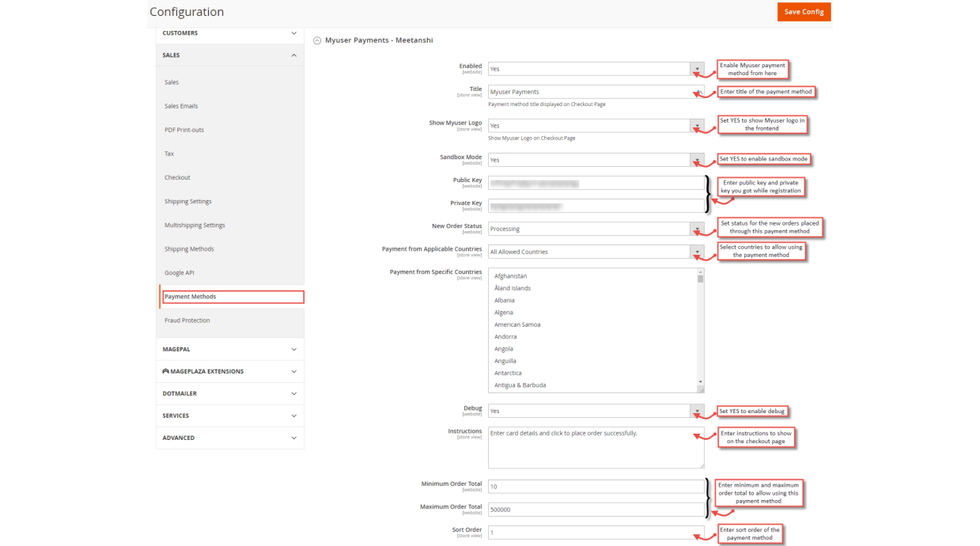This screenshot has width=980, height=546.
Task: Click the Instructions text area
Action: tap(596, 448)
